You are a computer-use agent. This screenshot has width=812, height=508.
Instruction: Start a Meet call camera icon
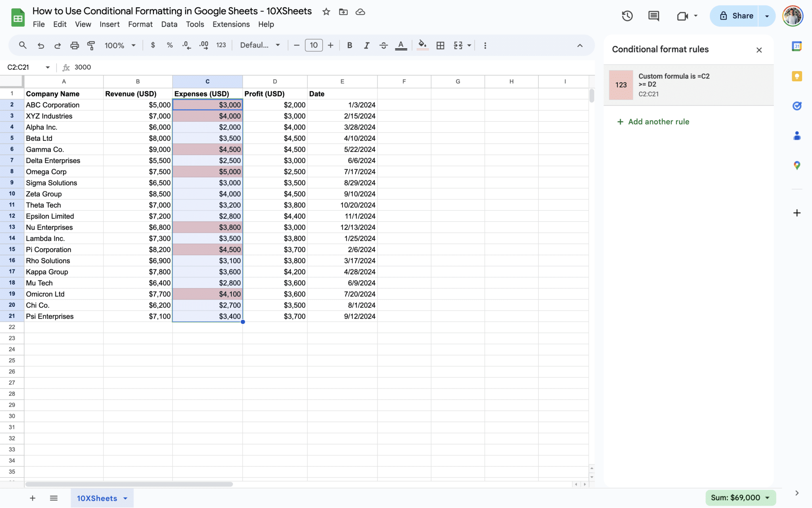tap(682, 16)
